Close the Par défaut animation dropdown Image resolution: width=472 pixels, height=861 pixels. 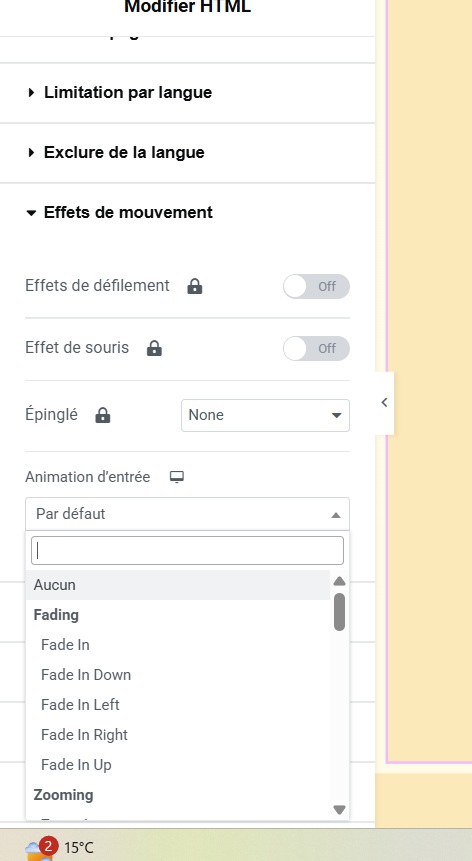[x=187, y=514]
